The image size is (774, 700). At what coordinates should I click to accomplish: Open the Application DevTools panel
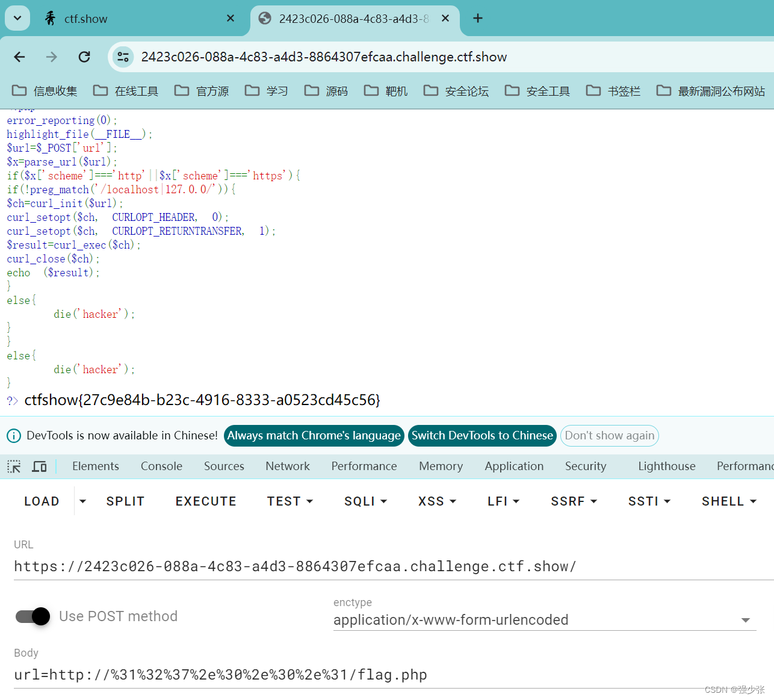tap(514, 466)
